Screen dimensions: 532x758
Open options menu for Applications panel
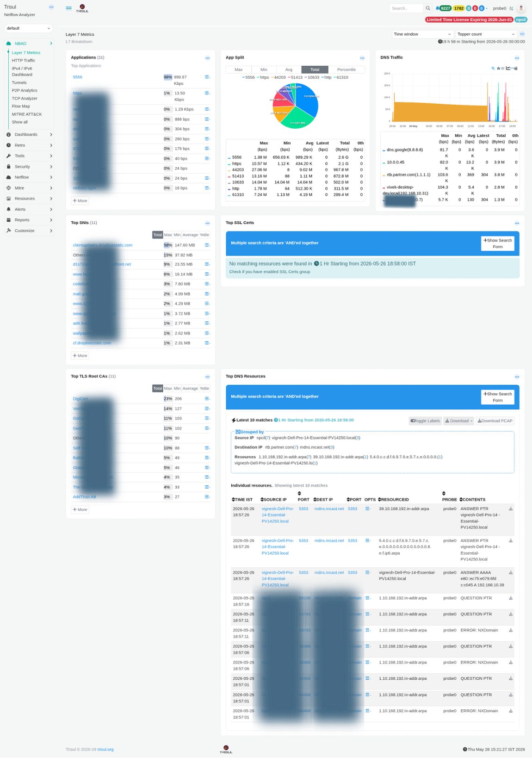(x=207, y=58)
